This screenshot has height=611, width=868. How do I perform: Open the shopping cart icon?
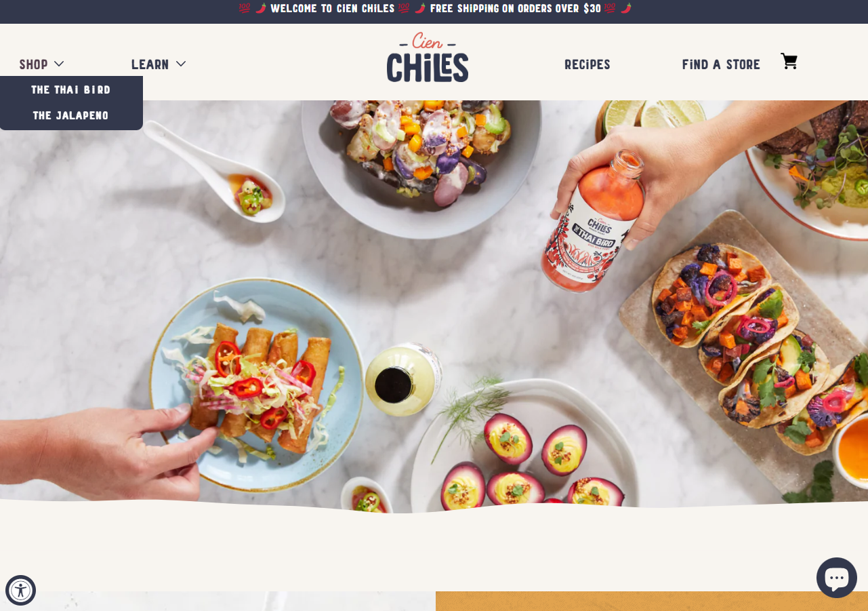[789, 62]
